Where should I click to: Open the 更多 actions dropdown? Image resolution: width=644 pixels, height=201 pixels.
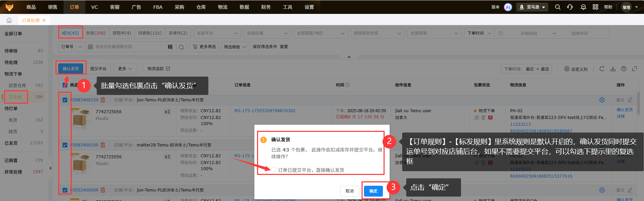[x=125, y=69]
